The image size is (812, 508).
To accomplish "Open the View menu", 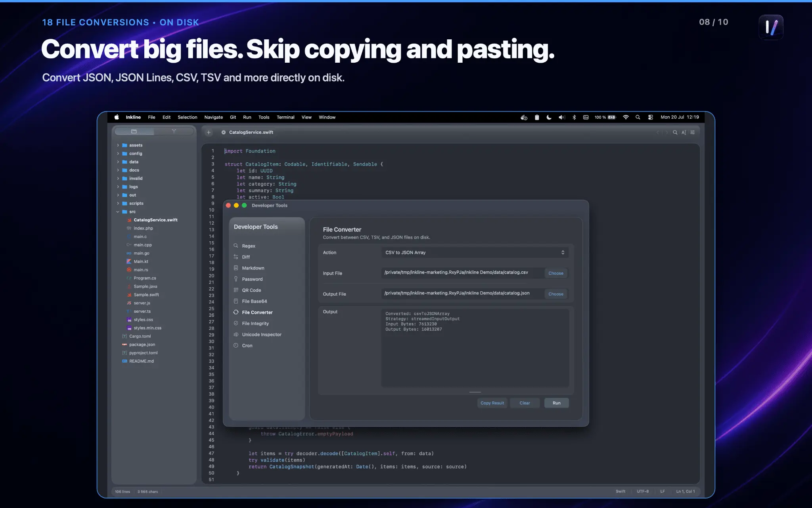I will pos(306,117).
